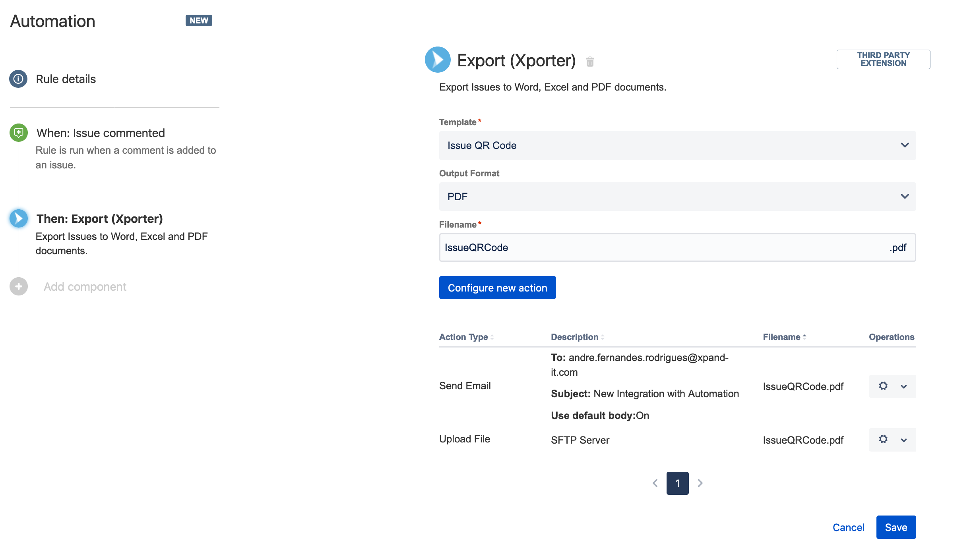977x560 pixels.
Task: Click the Add component plus icon
Action: [x=18, y=286]
